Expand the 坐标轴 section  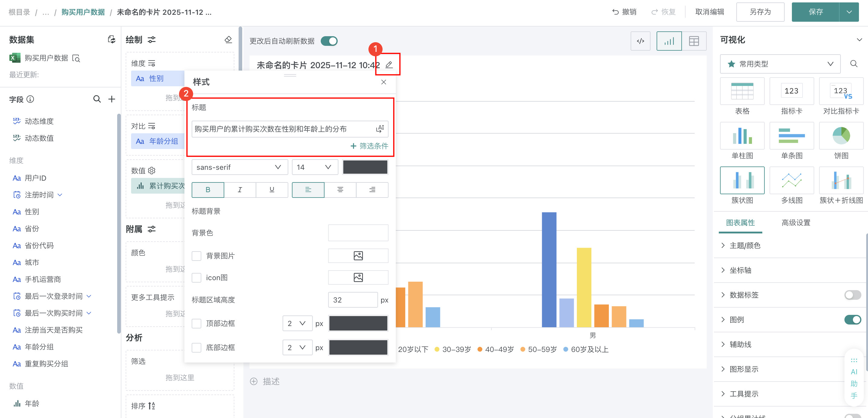(740, 270)
